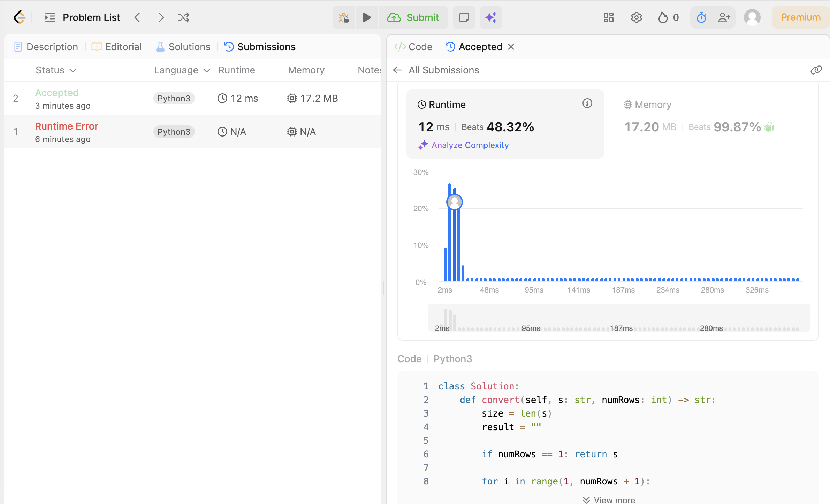This screenshot has width=830, height=504.
Task: Pick a random problem with shuffle icon
Action: (x=183, y=17)
